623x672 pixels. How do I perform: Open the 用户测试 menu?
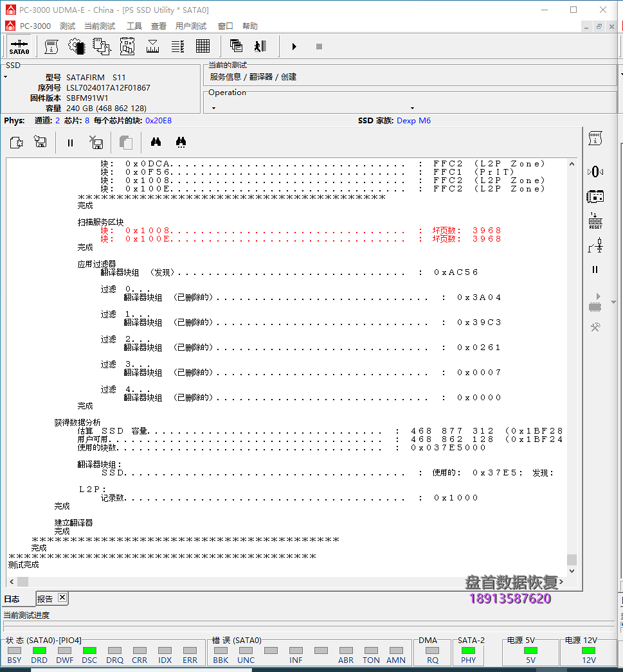point(191,26)
